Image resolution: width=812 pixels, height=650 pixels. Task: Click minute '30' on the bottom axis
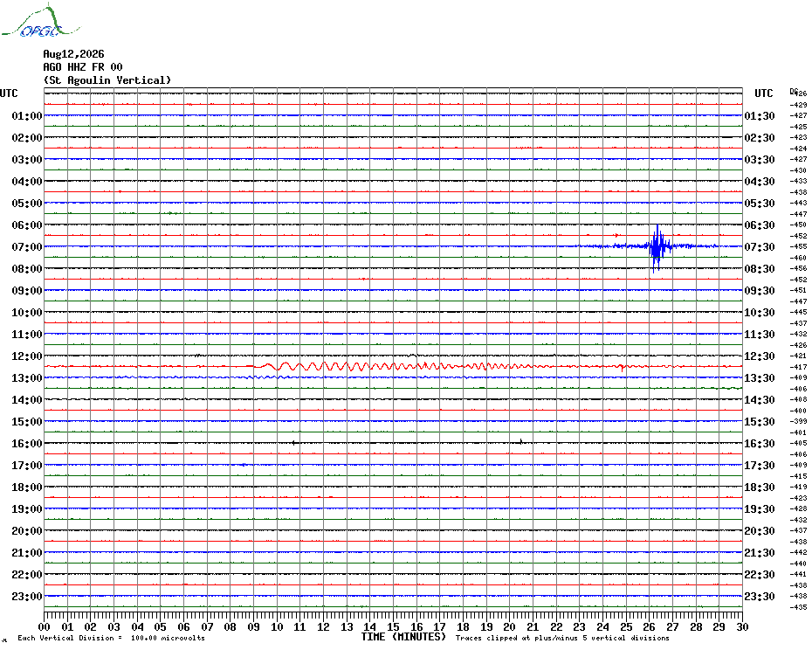coord(743,627)
